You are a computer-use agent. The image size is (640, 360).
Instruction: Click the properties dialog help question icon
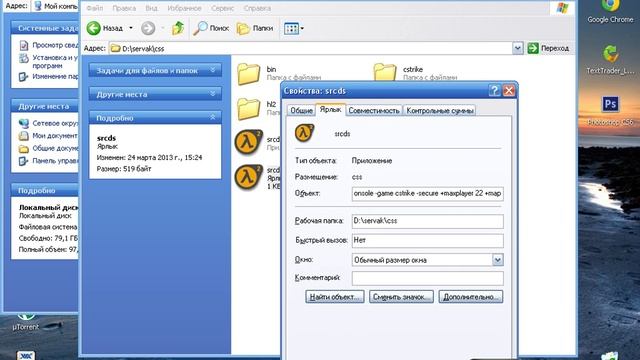pos(495,91)
